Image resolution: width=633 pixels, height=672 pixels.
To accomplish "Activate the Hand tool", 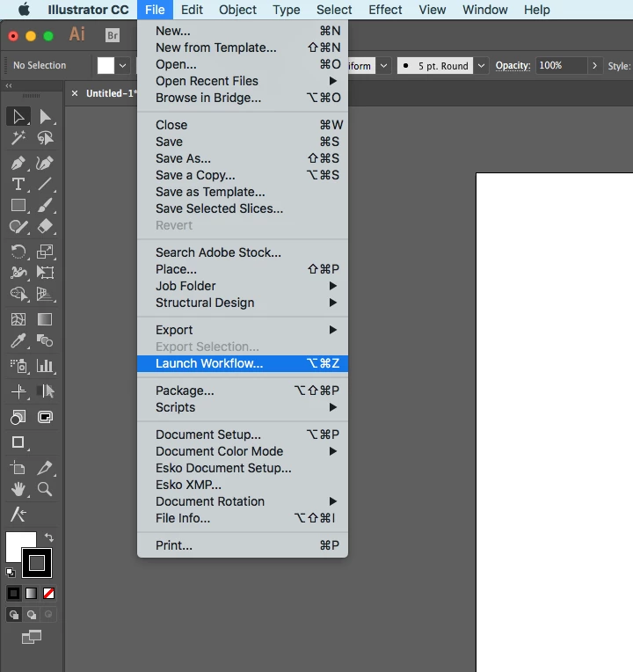I will (x=18, y=489).
